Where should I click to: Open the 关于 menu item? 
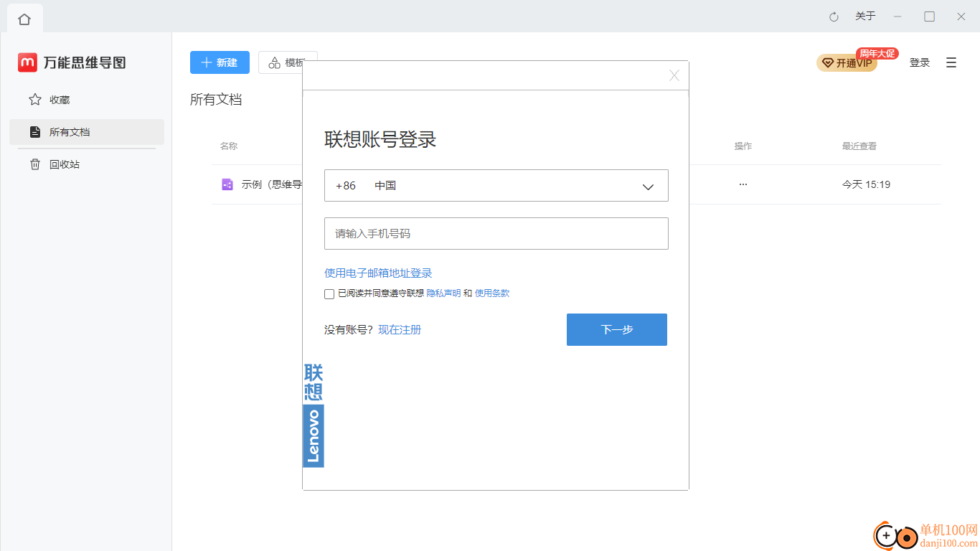865,17
